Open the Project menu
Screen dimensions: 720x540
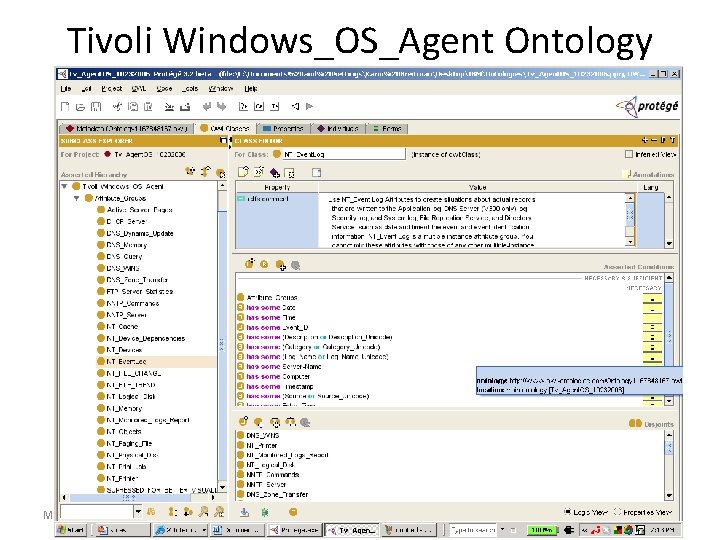[111, 89]
